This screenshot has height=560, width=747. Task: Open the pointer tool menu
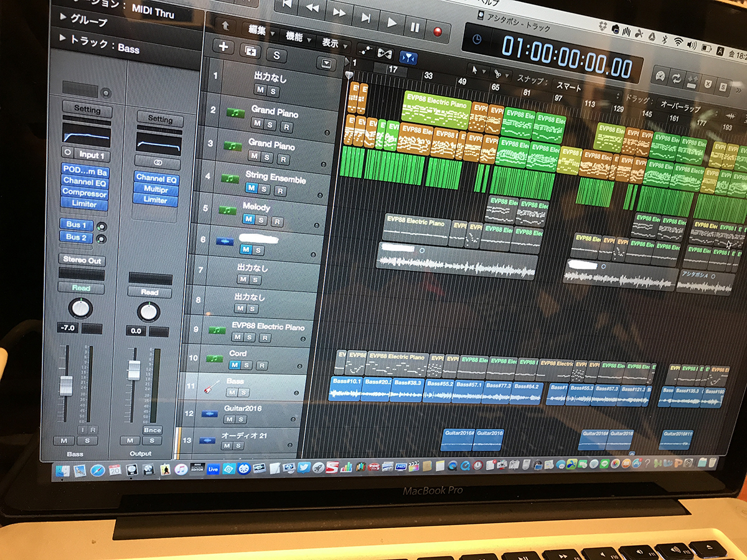coord(477,69)
